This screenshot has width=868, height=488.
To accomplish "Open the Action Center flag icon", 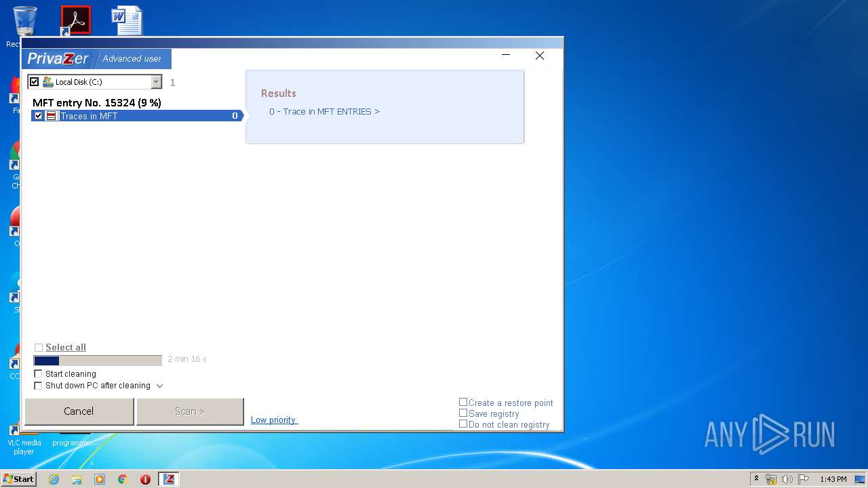I will tap(804, 479).
